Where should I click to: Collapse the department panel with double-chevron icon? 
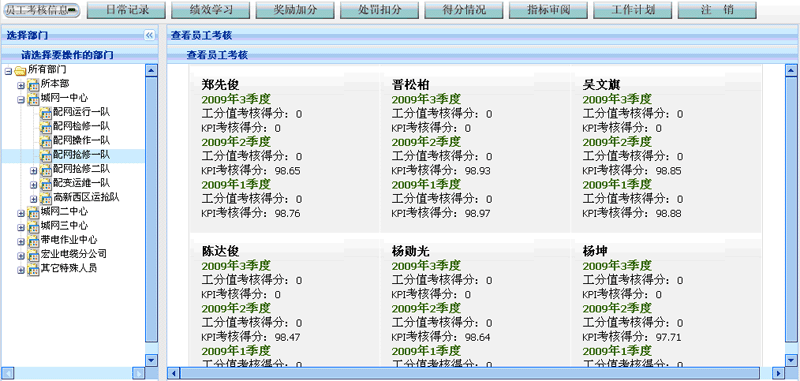click(x=149, y=35)
